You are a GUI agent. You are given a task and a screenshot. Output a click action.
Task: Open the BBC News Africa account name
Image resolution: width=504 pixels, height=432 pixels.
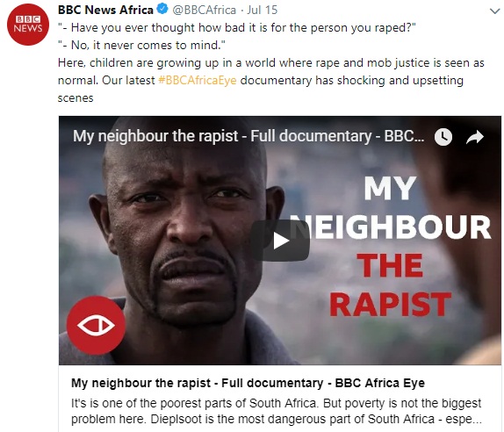pyautogui.click(x=105, y=10)
